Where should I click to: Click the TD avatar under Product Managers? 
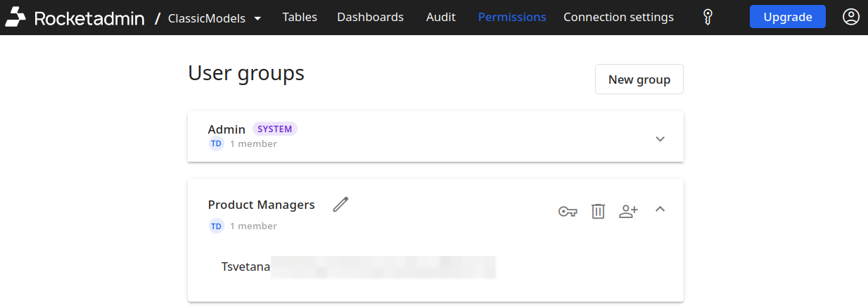coord(217,226)
